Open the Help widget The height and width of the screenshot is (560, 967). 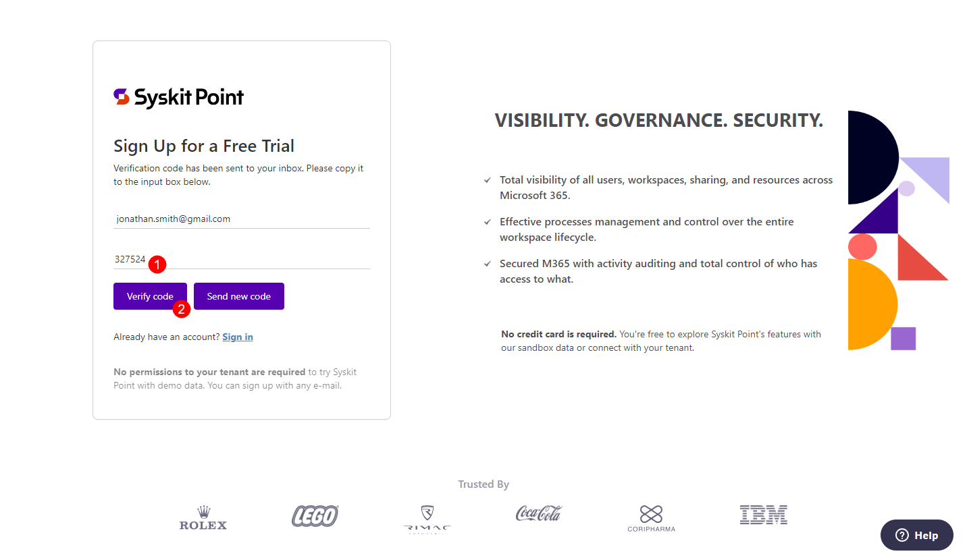tap(916, 534)
